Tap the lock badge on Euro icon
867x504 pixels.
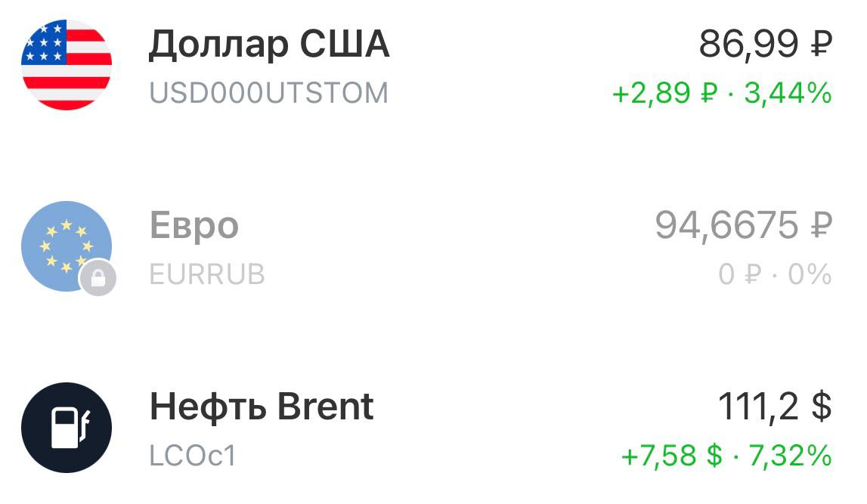click(x=98, y=278)
